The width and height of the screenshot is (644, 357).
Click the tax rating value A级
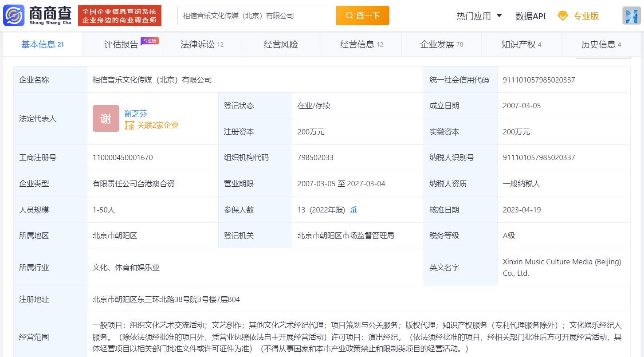[509, 235]
